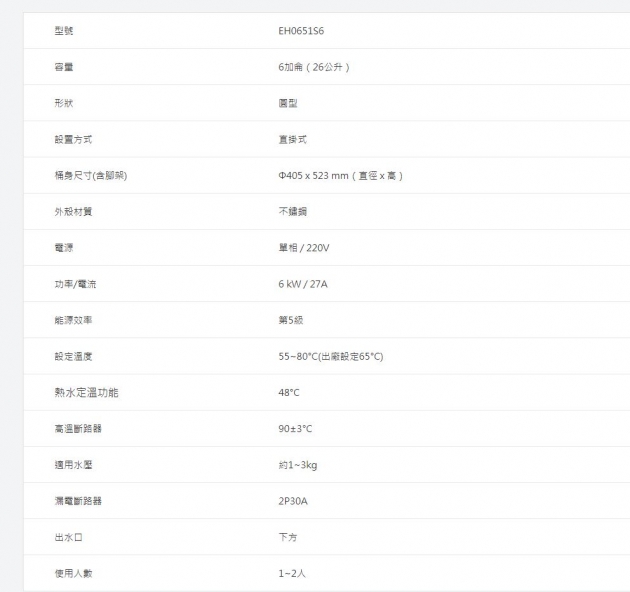
Task: Click the model number EH0651S6
Action: pyautogui.click(x=301, y=31)
